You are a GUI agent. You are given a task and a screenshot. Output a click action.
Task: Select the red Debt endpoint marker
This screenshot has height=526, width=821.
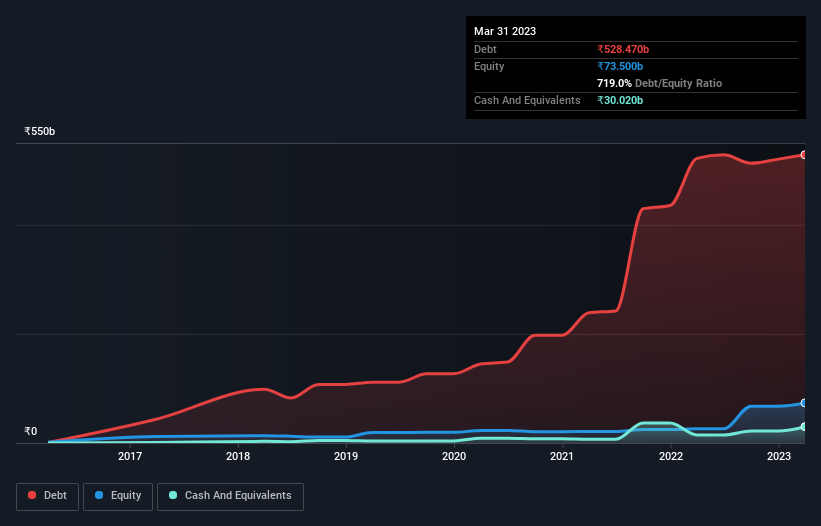pos(803,155)
